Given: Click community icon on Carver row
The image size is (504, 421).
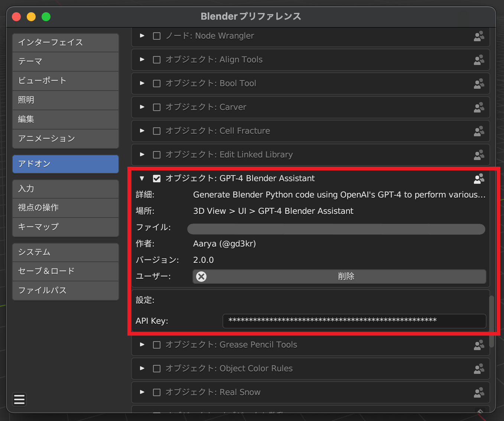Looking at the screenshot, I should 479,107.
